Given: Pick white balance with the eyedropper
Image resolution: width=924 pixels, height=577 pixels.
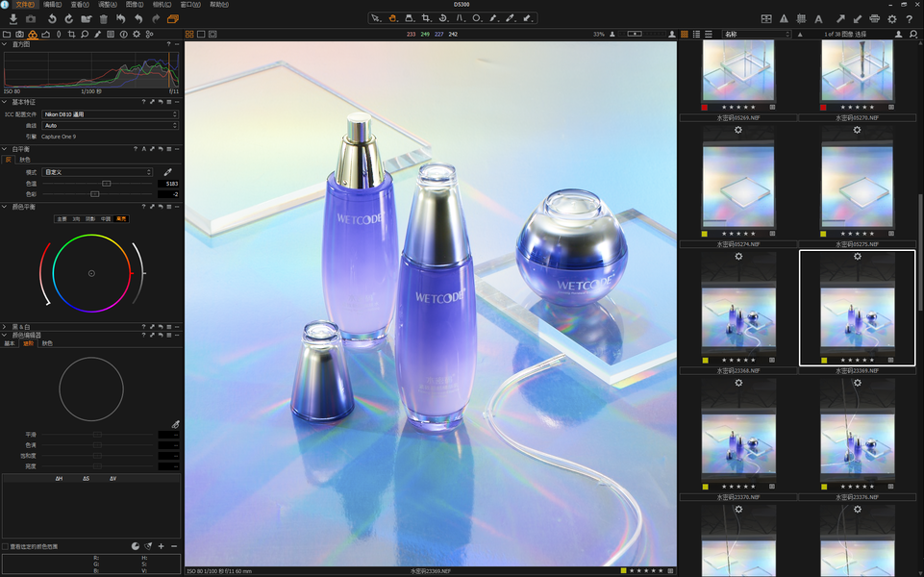Looking at the screenshot, I should click(x=168, y=172).
